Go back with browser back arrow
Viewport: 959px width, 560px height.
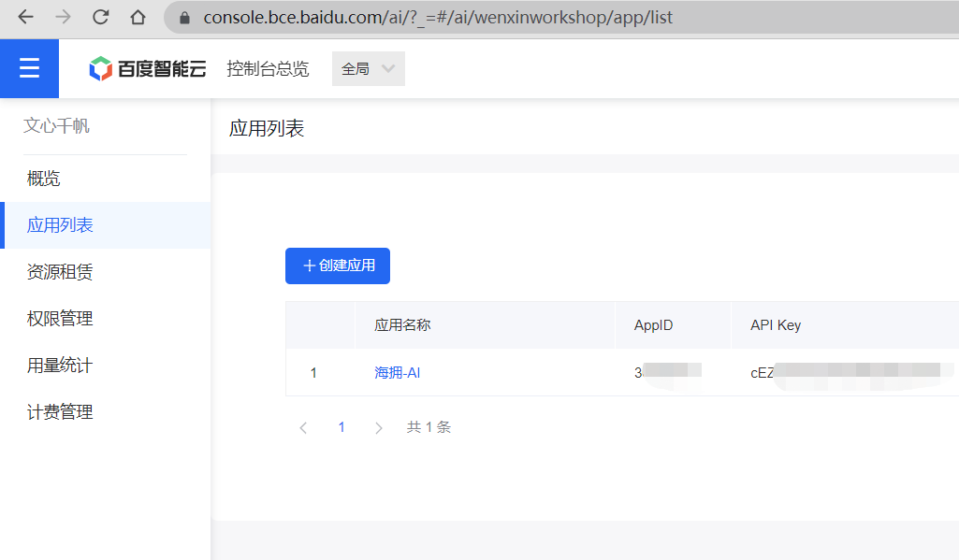coord(25,17)
